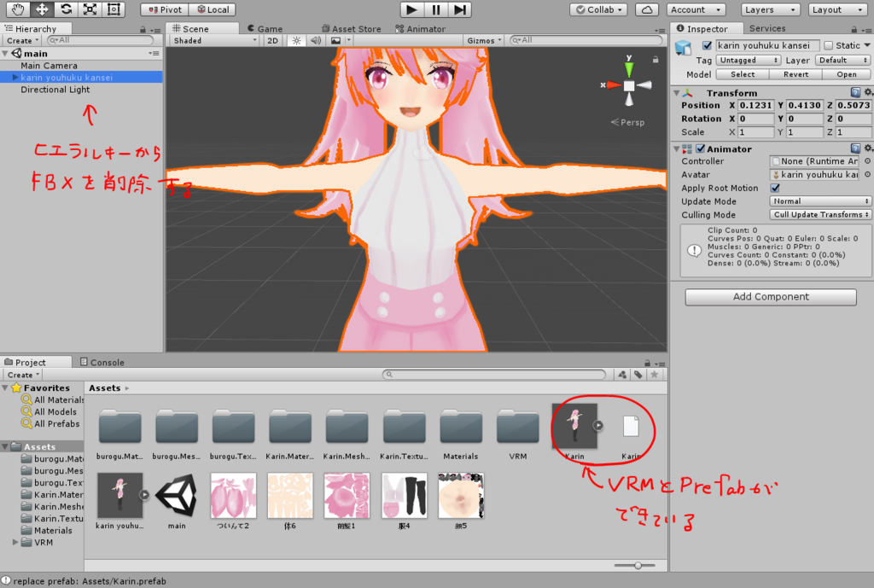
Task: Open scene effects image icon
Action: pyautogui.click(x=335, y=40)
